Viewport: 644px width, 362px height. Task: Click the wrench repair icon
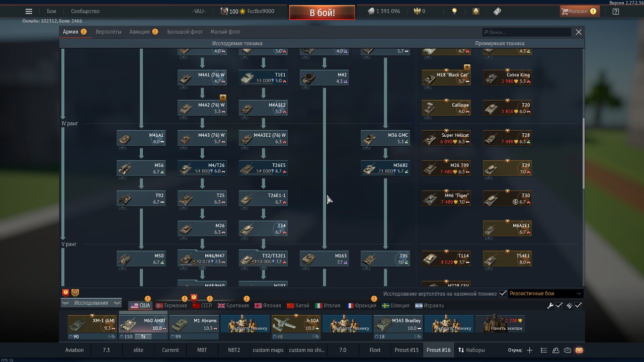pos(550,306)
